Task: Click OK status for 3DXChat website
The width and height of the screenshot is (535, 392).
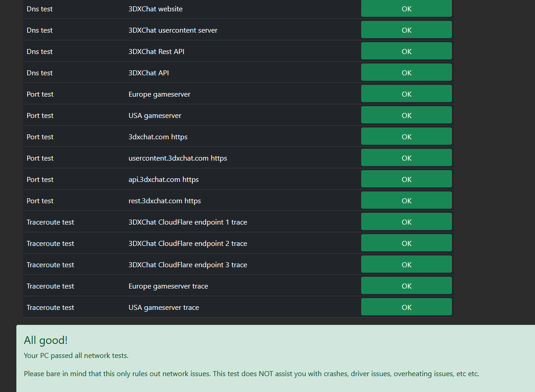Action: click(407, 9)
